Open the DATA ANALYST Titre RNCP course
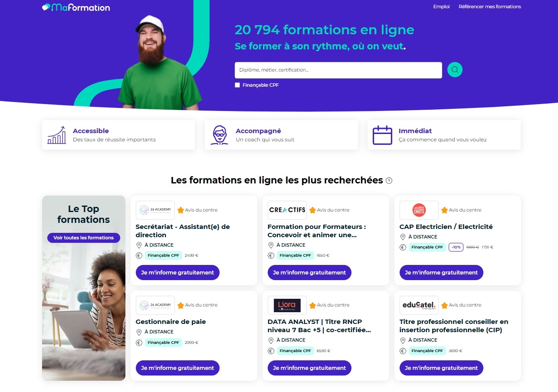 (x=319, y=326)
